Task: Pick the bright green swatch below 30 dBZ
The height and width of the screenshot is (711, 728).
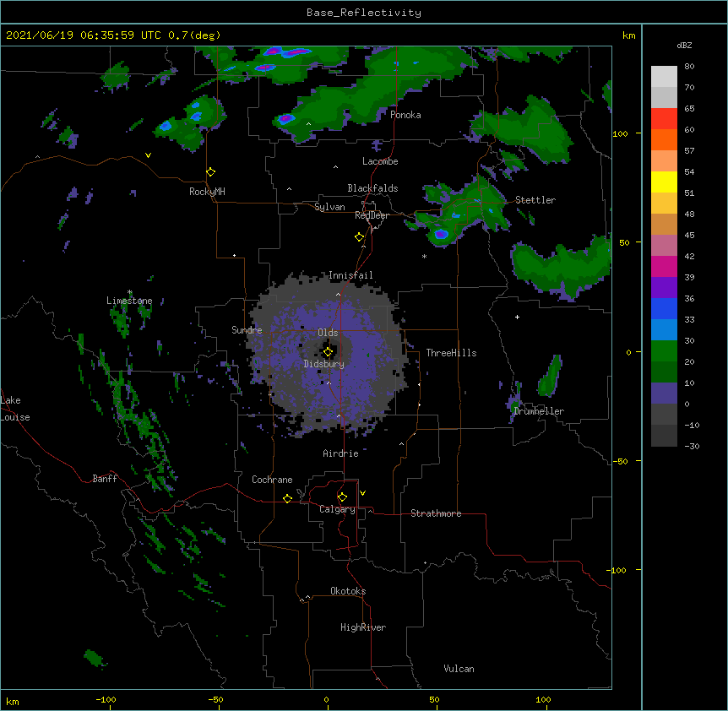Action: pos(664,351)
